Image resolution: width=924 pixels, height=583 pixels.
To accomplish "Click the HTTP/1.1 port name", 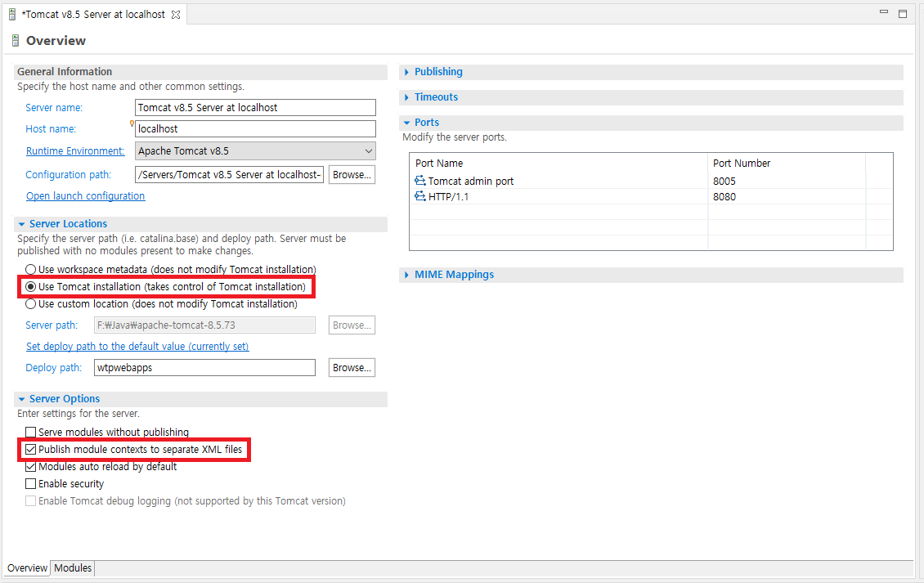I will (x=448, y=197).
